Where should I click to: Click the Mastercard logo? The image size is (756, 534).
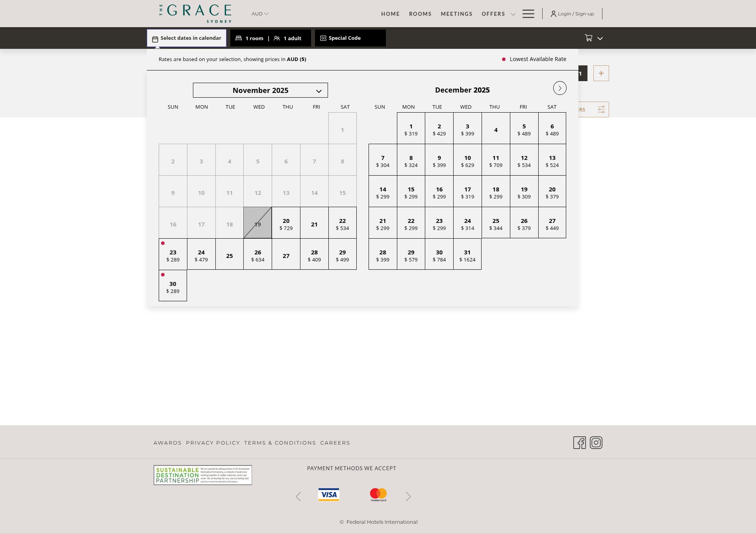pyautogui.click(x=378, y=495)
